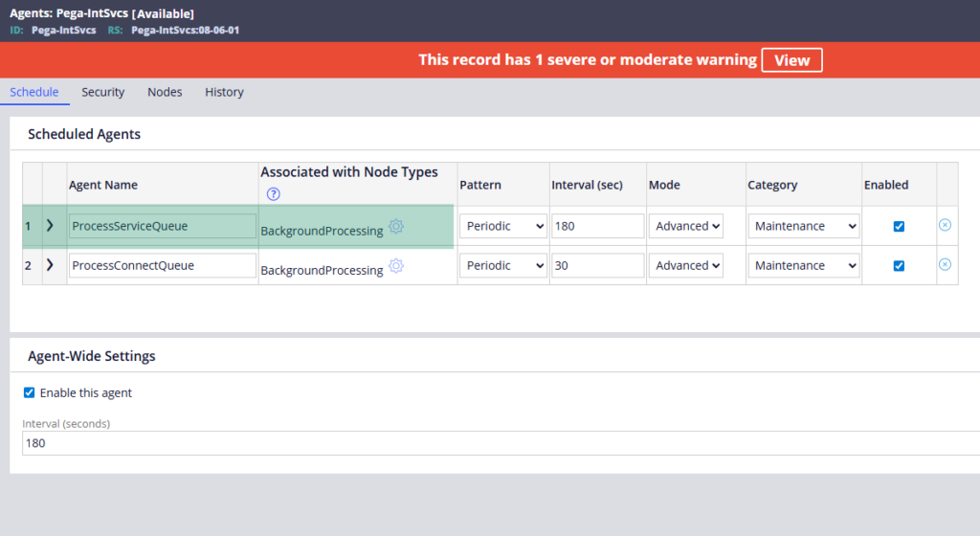Switch to the History tab
980x536 pixels.
pyautogui.click(x=224, y=92)
